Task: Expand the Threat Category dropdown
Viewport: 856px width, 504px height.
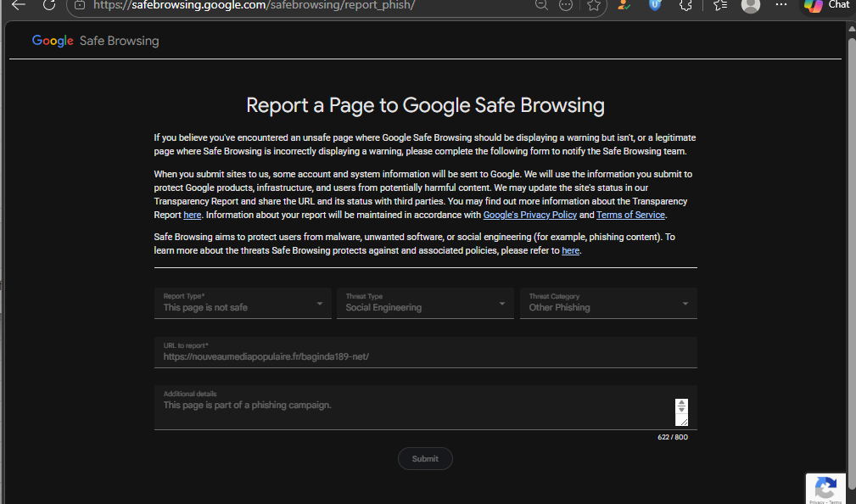Action: click(608, 303)
